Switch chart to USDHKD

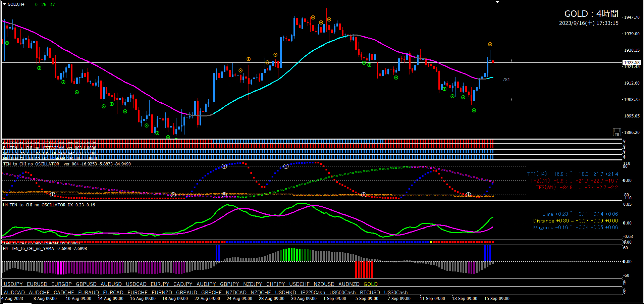pyautogui.click(x=285, y=293)
